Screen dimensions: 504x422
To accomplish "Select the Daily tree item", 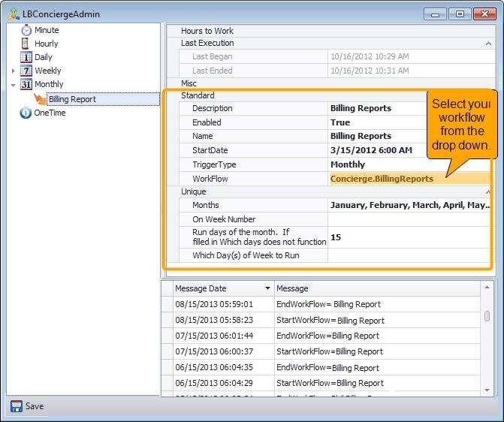I will 43,57.
